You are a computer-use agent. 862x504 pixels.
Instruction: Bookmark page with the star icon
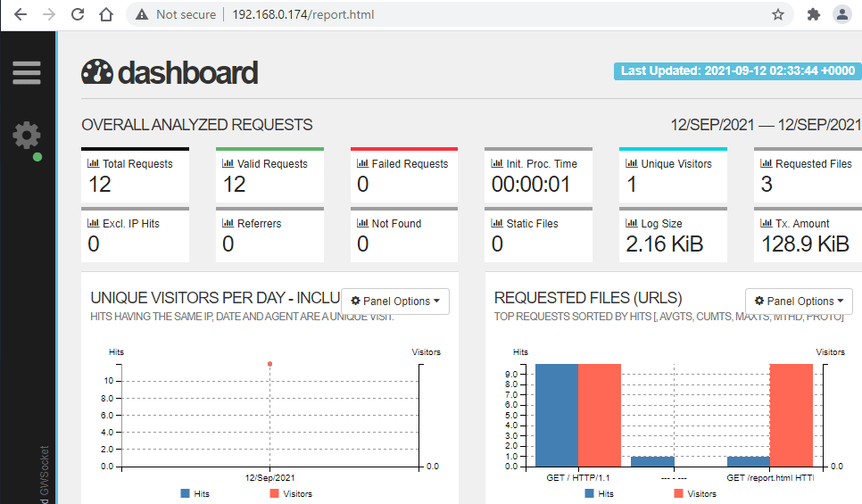[778, 14]
